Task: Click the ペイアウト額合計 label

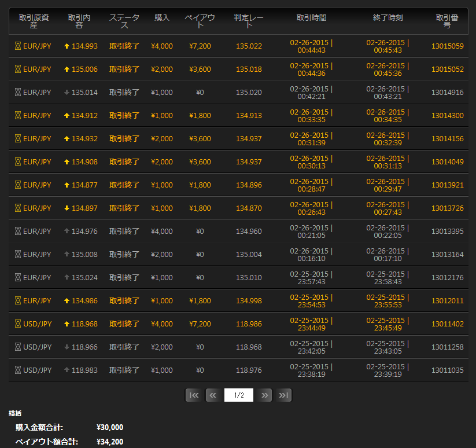Action: tap(46, 442)
